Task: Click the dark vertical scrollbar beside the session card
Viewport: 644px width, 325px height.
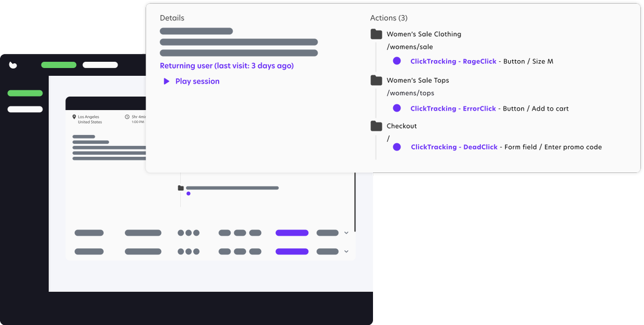Action: 355,203
